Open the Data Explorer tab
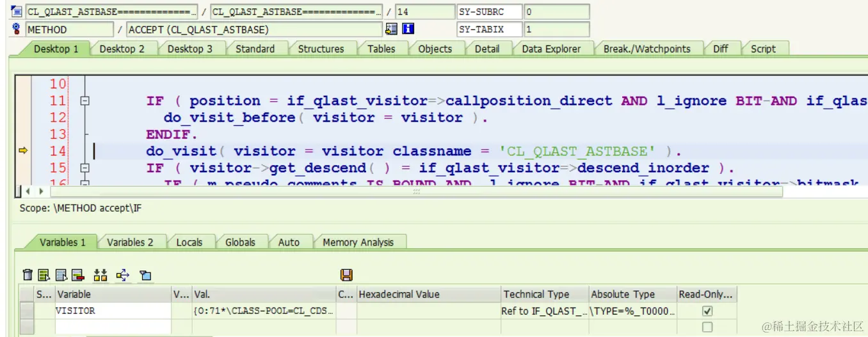 [551, 49]
